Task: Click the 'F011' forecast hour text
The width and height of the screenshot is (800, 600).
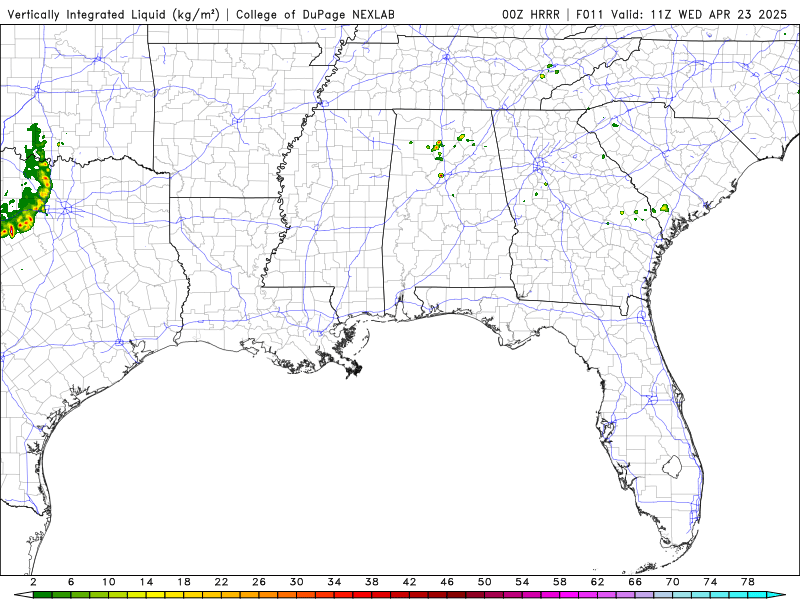Action: [589, 14]
